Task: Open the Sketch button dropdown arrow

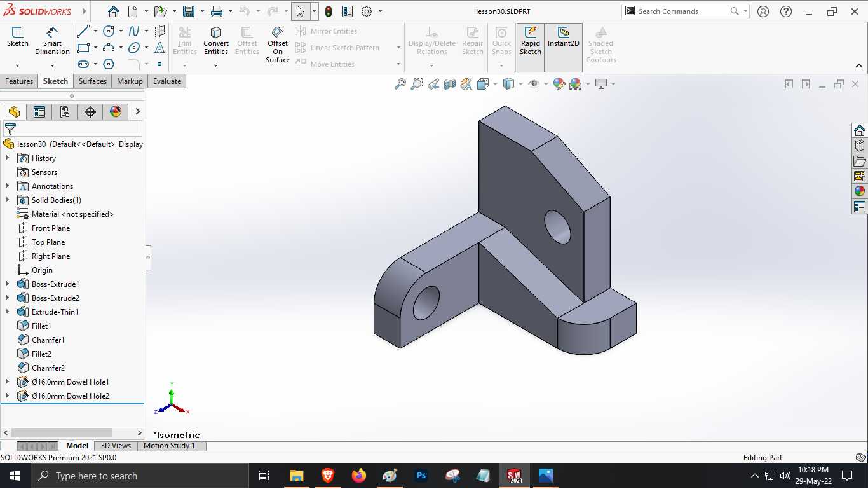Action: tap(17, 65)
